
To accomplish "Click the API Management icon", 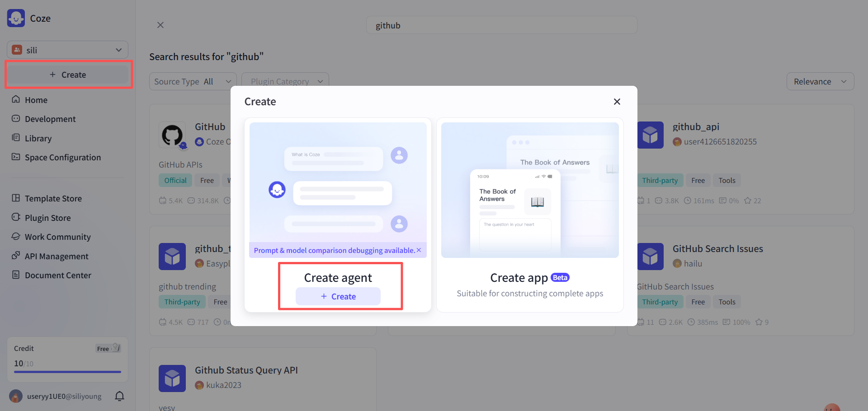I will (x=16, y=256).
